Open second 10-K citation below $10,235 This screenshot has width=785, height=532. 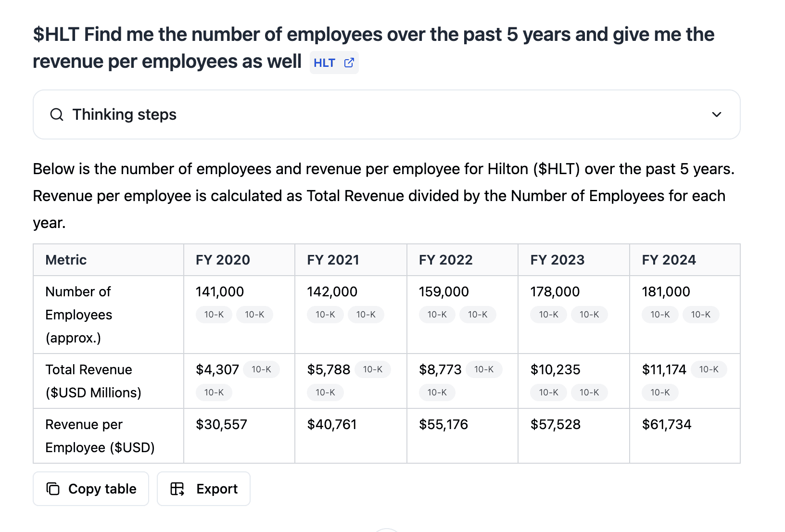[589, 393]
